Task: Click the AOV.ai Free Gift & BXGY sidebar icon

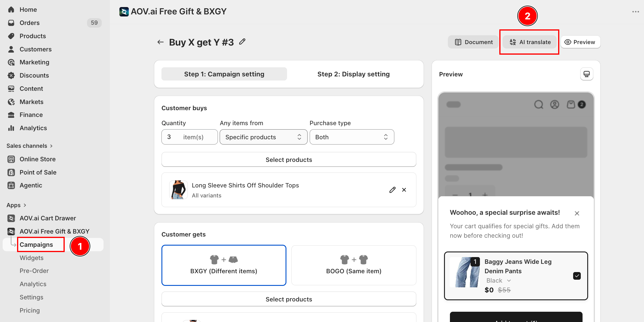Action: point(11,231)
